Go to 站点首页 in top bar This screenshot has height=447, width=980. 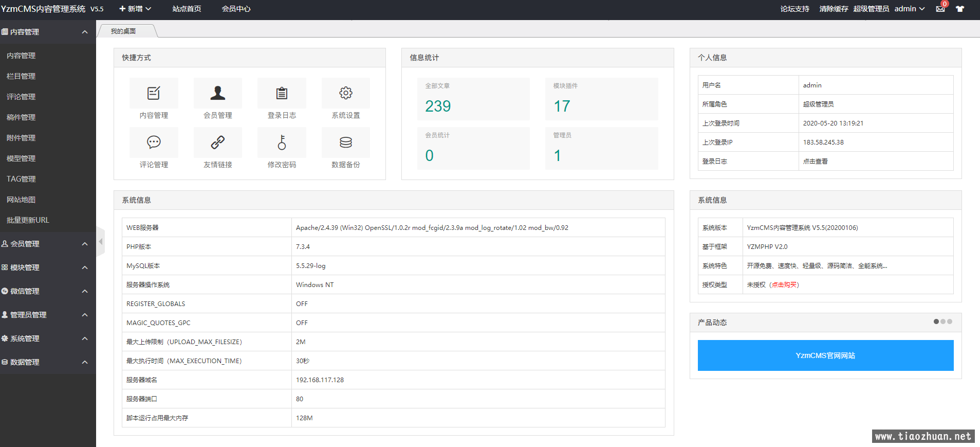[187, 9]
